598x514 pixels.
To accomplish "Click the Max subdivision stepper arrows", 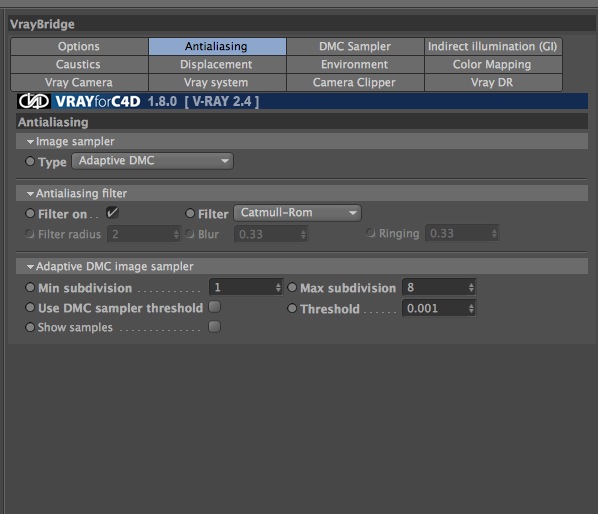I will click(471, 288).
